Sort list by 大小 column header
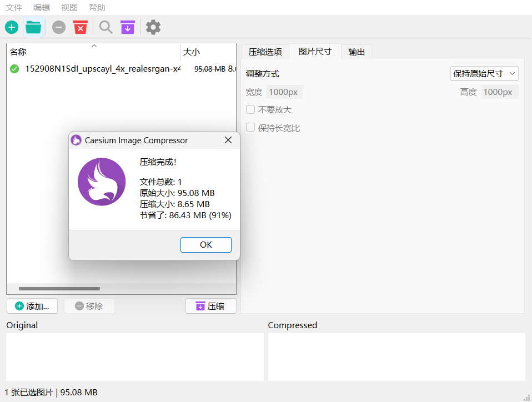 [192, 52]
